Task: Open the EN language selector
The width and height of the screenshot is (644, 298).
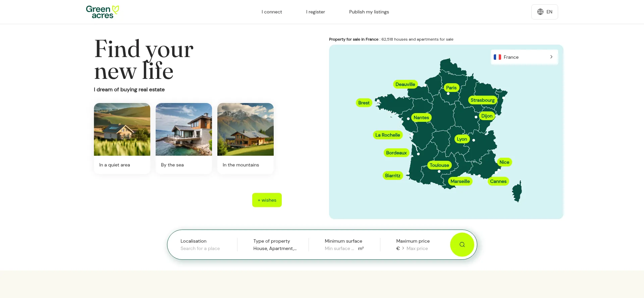Action: tap(544, 12)
